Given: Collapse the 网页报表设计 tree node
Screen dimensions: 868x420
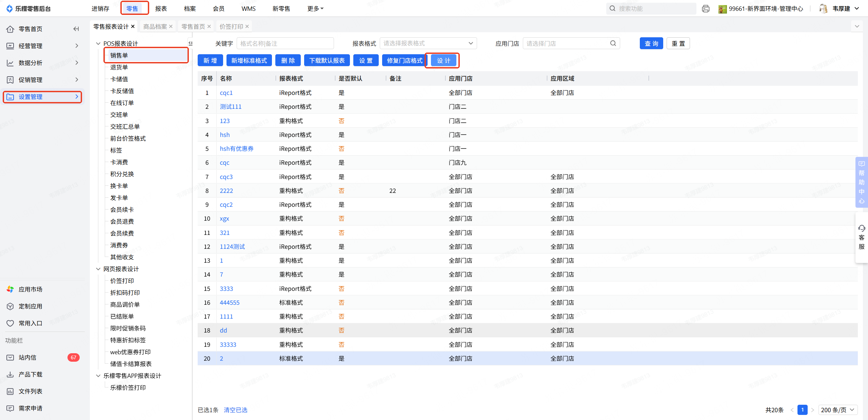Looking at the screenshot, I should (98, 269).
